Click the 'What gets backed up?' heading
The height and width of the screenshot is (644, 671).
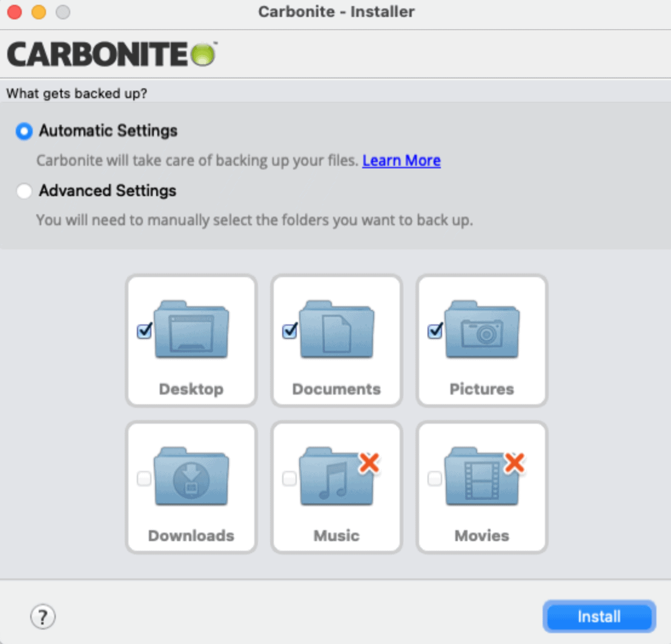tap(76, 93)
